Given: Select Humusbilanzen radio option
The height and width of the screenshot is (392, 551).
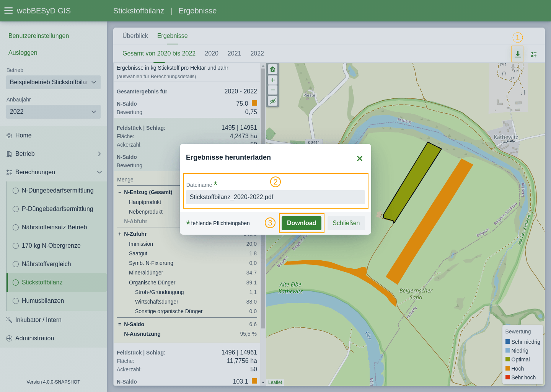Looking at the screenshot, I should point(16,301).
